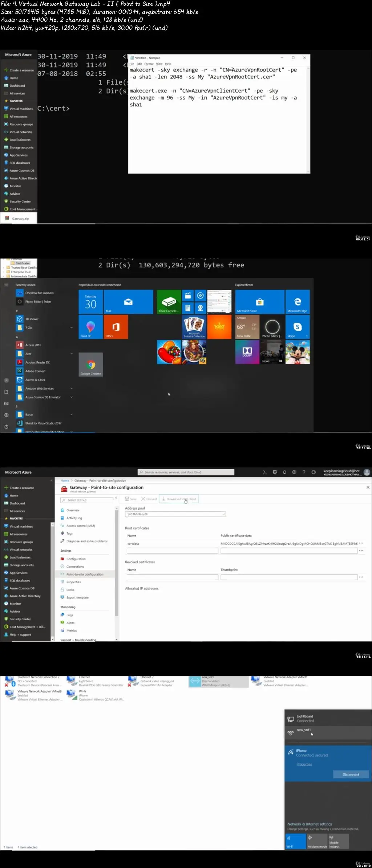Toggle the Wi-Fi quick action tile
The image size is (372, 868).
point(295,841)
